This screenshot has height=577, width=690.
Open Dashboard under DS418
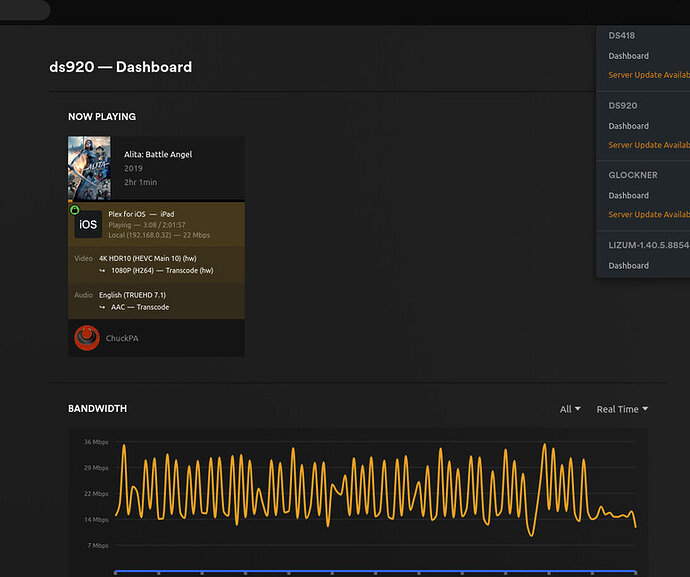(628, 56)
